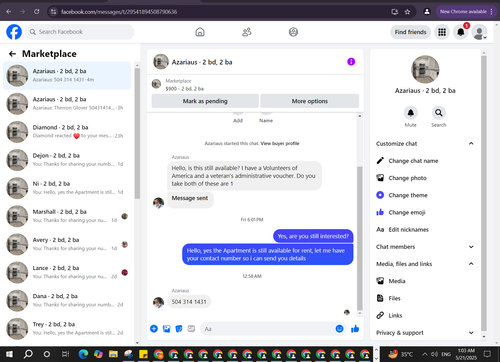Screen dimensions: 500x362
Task: Open Dana - 2 bd, 2 ba chat
Action: click(67, 300)
